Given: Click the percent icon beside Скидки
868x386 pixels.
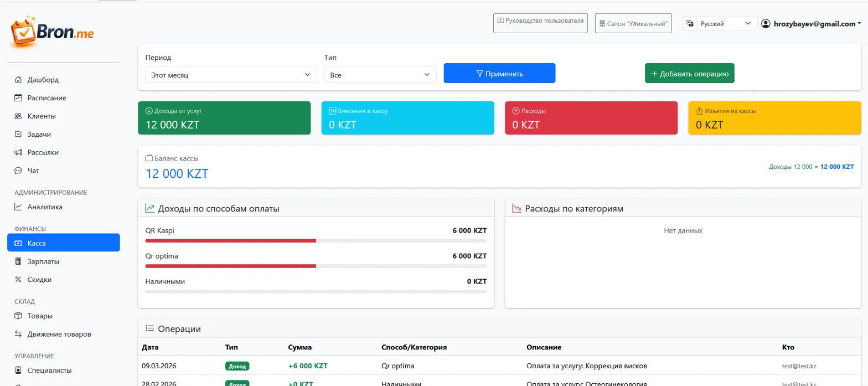Looking at the screenshot, I should 18,280.
